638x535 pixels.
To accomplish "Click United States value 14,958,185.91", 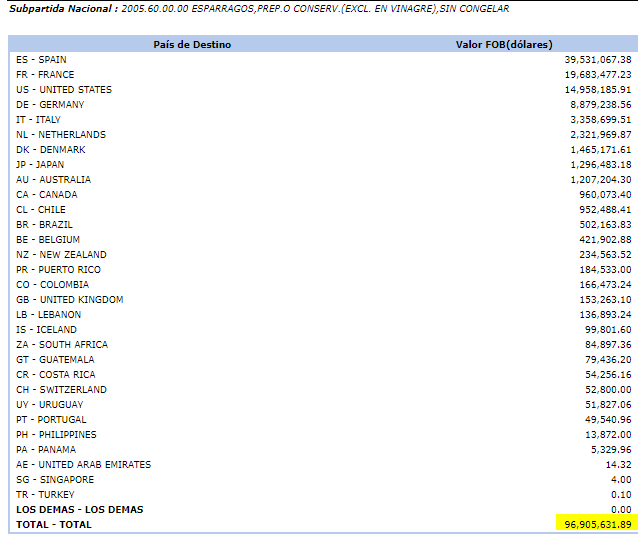I will click(598, 90).
